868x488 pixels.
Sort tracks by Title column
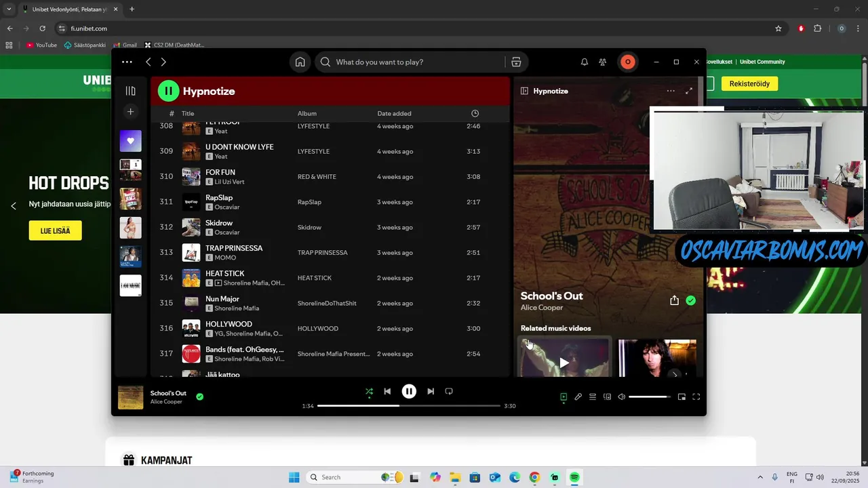(188, 113)
